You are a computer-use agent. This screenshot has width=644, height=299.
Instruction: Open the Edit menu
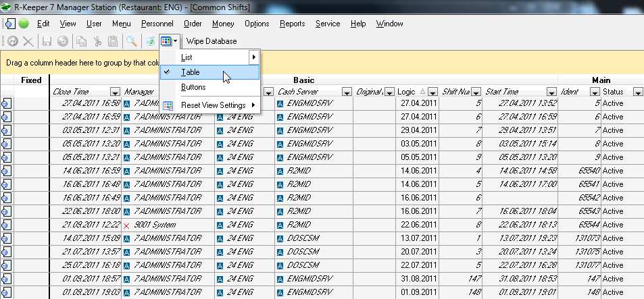[43, 24]
